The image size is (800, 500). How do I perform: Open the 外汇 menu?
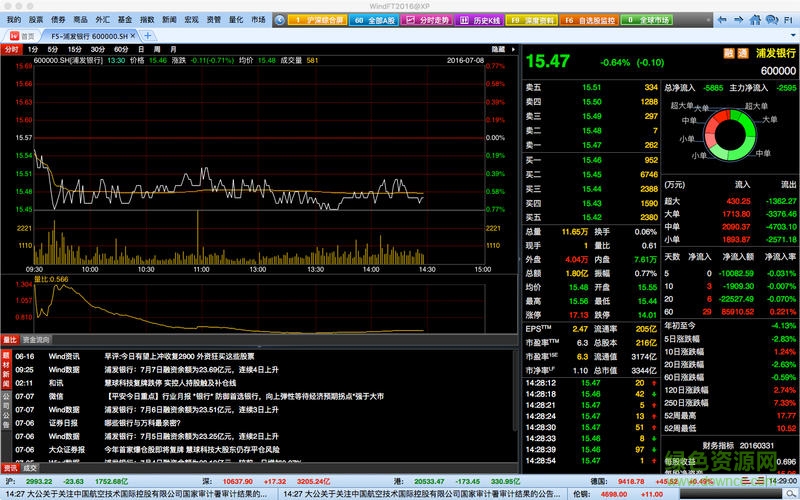[103, 19]
